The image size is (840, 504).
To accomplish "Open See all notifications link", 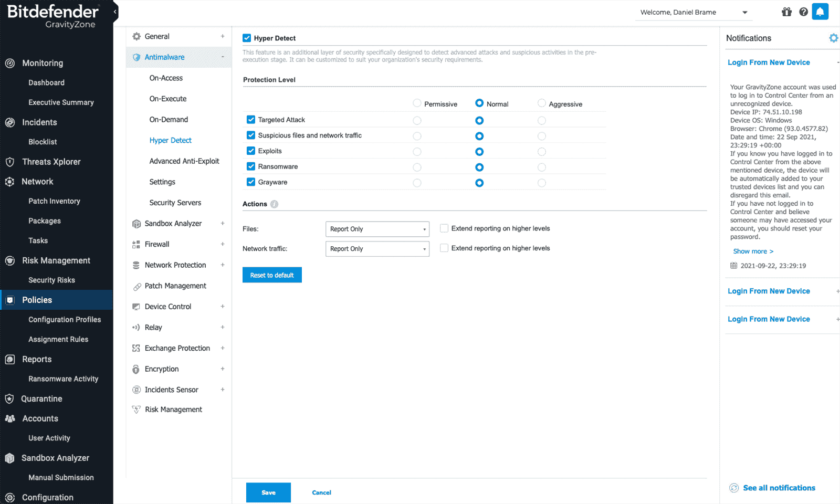I will pyautogui.click(x=779, y=488).
